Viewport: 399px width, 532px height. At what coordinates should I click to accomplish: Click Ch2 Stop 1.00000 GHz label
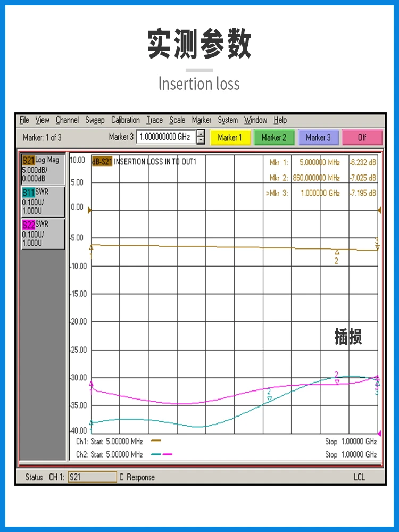tap(351, 454)
